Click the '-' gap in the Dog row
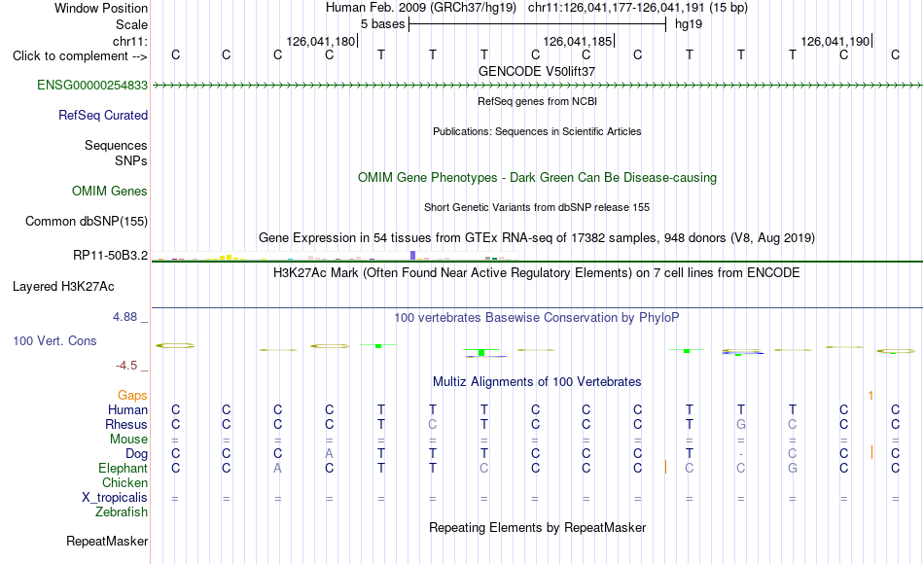Viewport: 924px width, 564px height. point(741,454)
